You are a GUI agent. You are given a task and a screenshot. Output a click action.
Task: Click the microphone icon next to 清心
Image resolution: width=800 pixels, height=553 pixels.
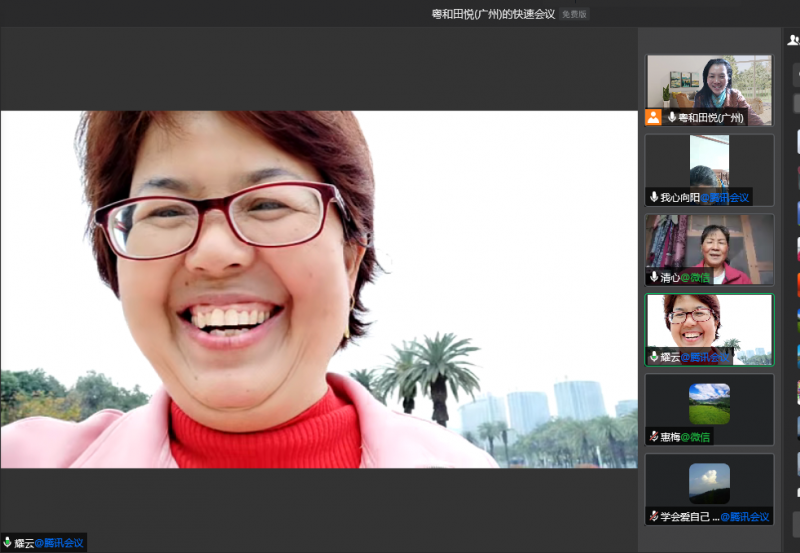pyautogui.click(x=654, y=277)
